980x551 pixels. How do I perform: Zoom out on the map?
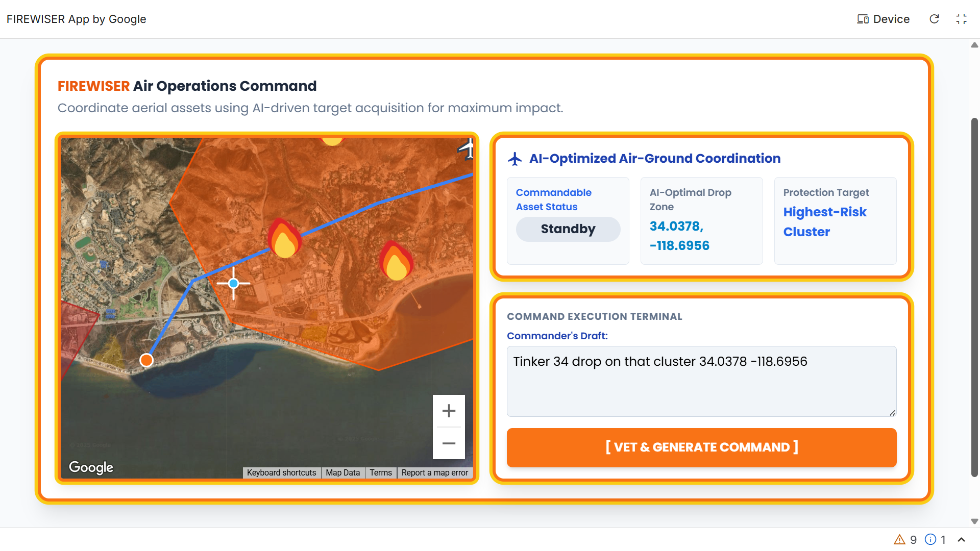pyautogui.click(x=449, y=443)
